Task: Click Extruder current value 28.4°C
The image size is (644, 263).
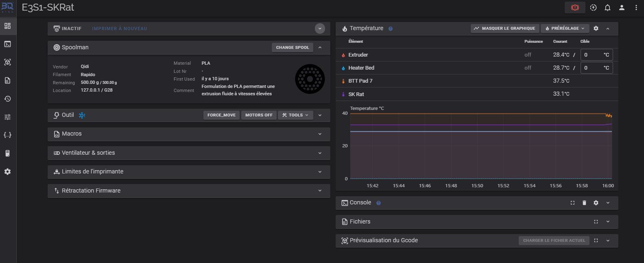Action: 561,55
